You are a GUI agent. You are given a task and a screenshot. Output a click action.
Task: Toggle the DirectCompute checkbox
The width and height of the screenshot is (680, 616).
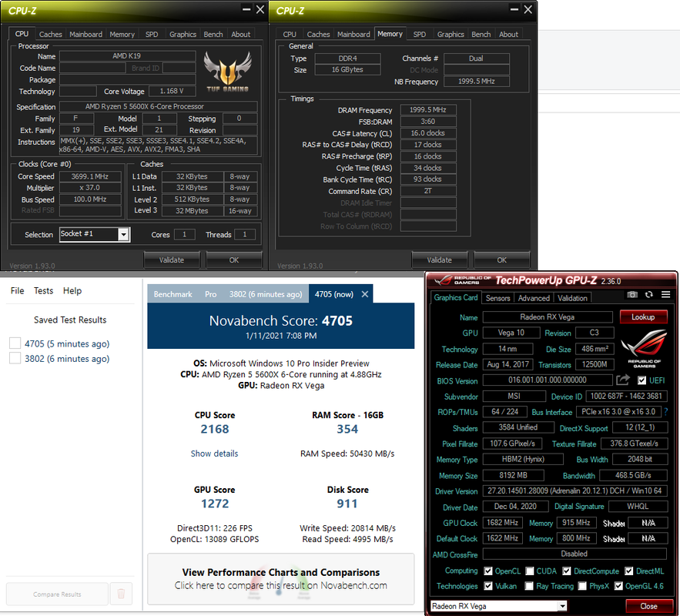click(566, 571)
